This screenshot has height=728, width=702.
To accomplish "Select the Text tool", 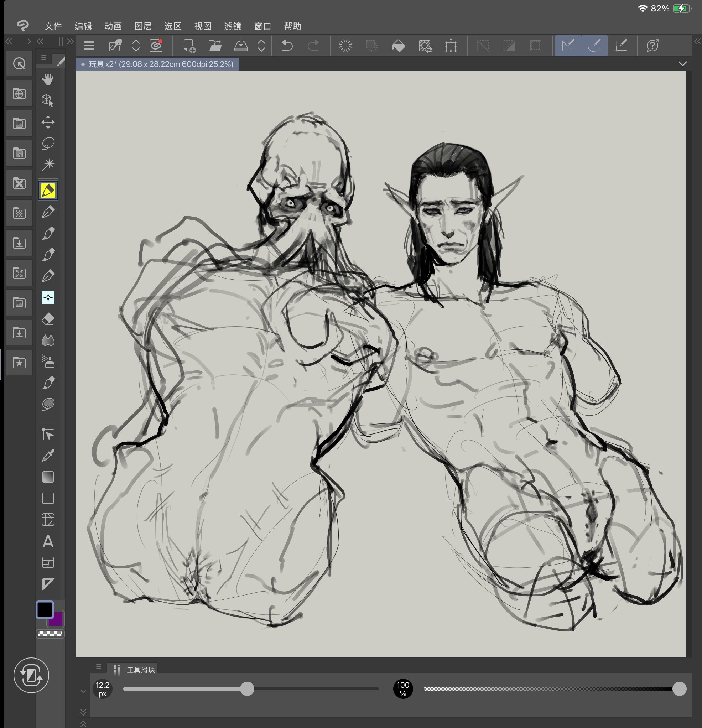I will [48, 541].
